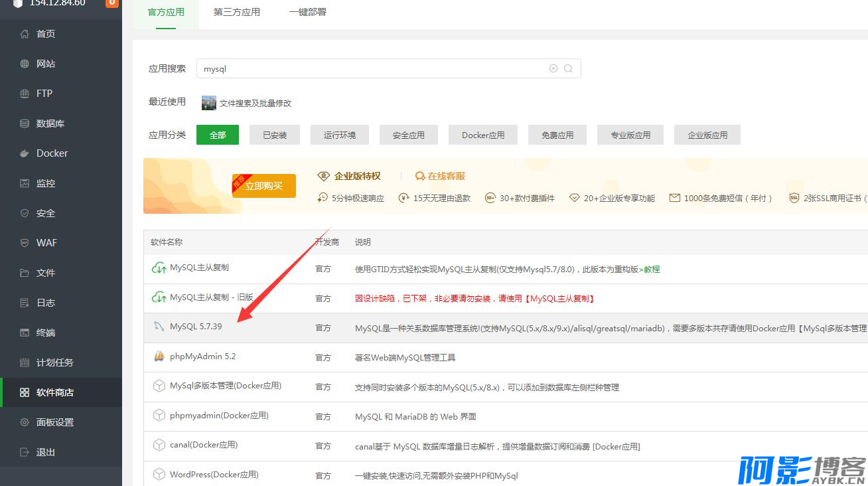Filter by 已安装 apps
Image resolution: width=868 pixels, height=486 pixels.
coord(275,135)
